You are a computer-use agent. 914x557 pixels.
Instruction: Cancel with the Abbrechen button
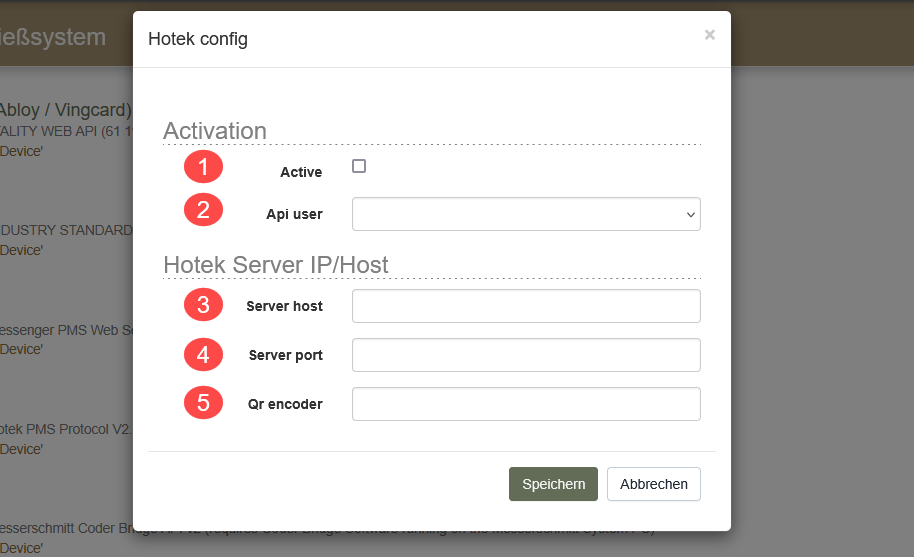pyautogui.click(x=653, y=484)
